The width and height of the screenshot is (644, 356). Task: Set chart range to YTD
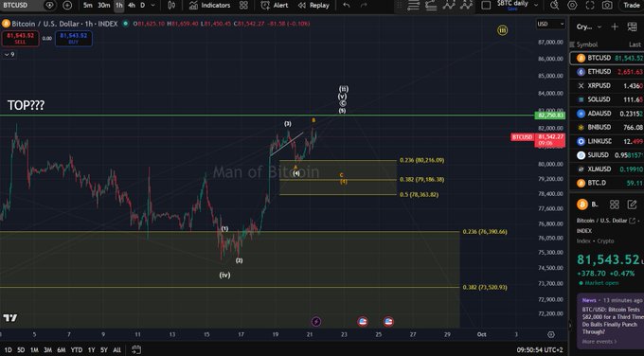(77, 349)
